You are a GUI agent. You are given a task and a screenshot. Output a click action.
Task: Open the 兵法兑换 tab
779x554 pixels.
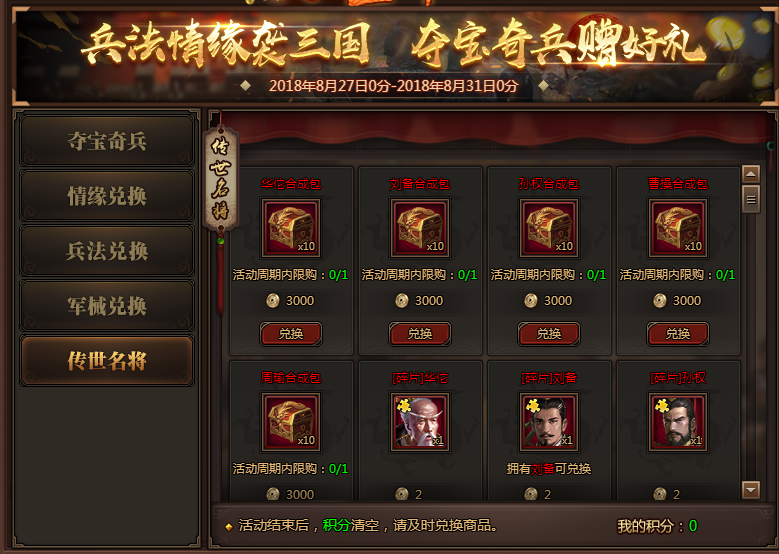coord(107,251)
